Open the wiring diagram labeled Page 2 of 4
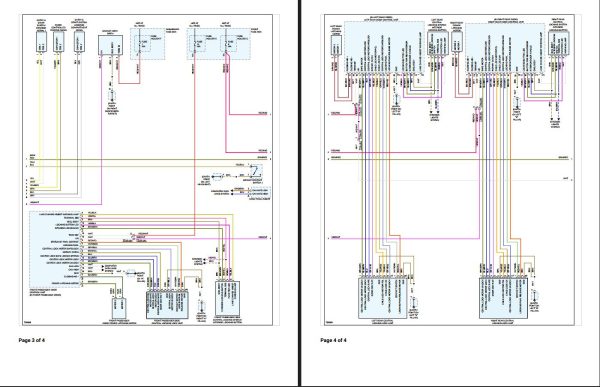Viewport: 600px width, 387px height. pos(147,170)
